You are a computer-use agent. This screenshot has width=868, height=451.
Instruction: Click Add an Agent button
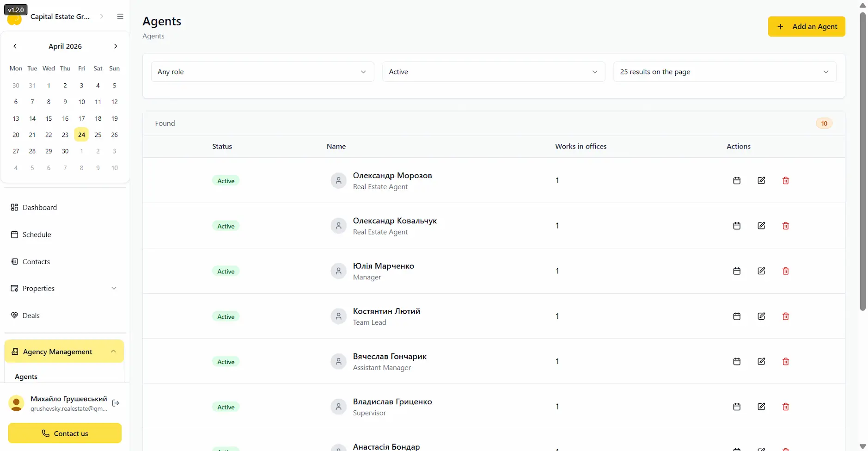click(807, 26)
